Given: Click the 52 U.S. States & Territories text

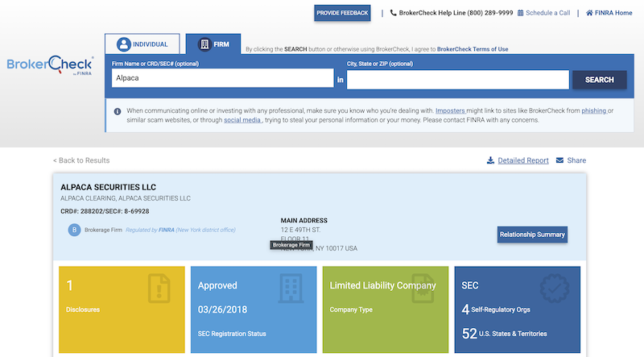Looking at the screenshot, I should tap(505, 334).
